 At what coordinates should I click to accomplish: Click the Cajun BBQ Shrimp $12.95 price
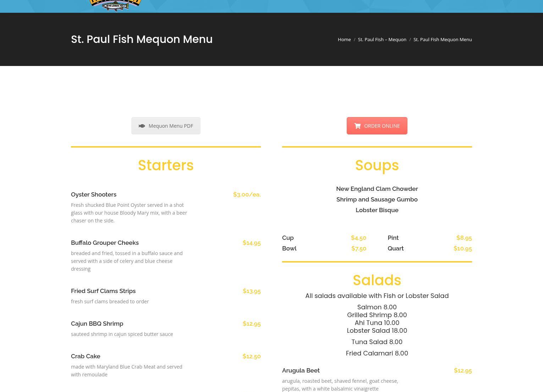[252, 324]
